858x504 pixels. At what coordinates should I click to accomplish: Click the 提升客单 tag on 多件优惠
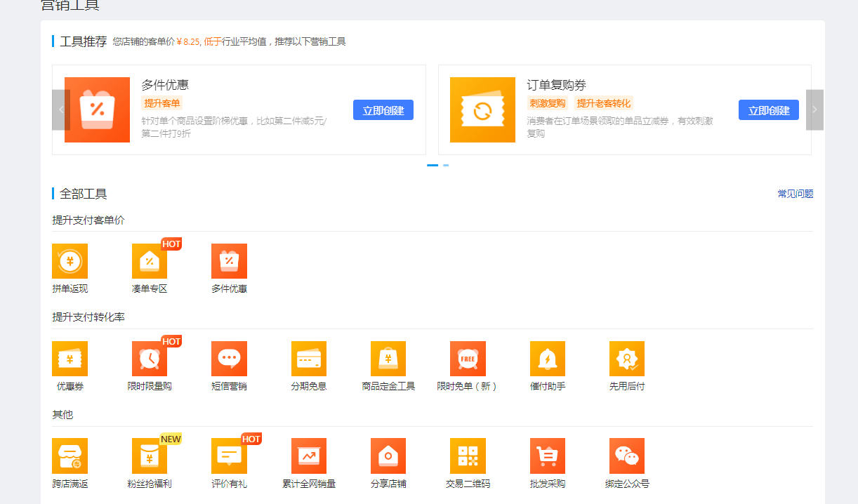pos(162,103)
